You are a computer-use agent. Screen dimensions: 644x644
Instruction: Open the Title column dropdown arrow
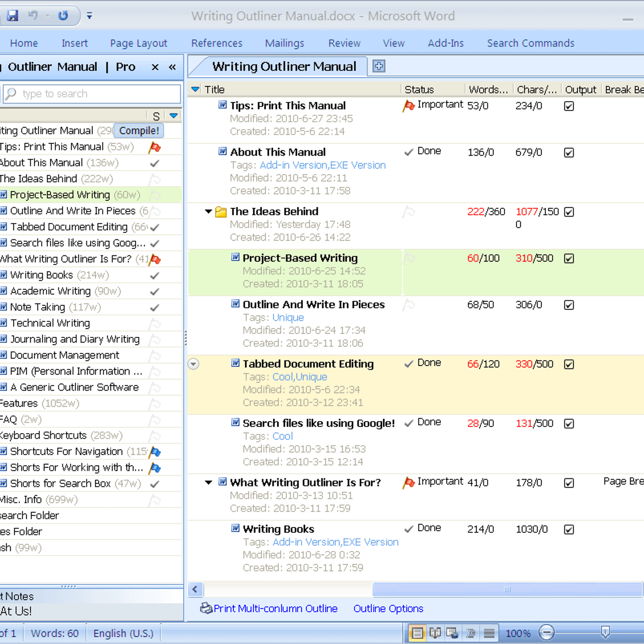point(195,89)
